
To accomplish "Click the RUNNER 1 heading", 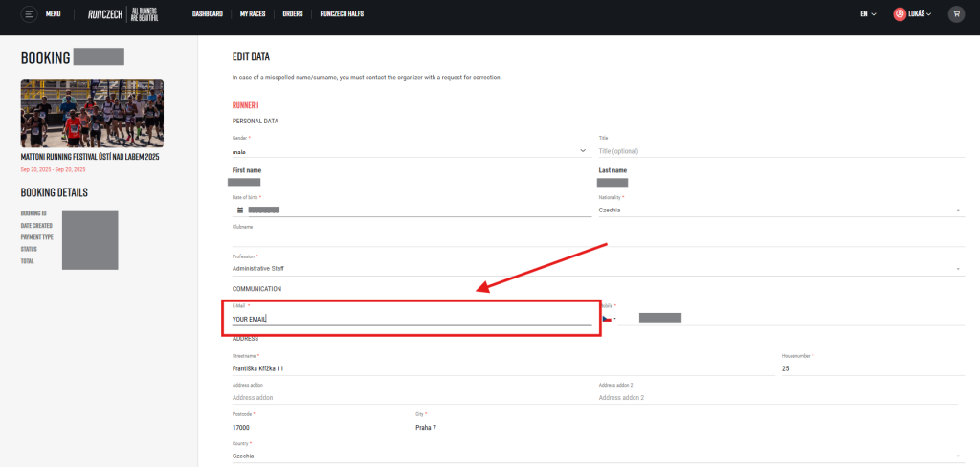I will point(245,105).
